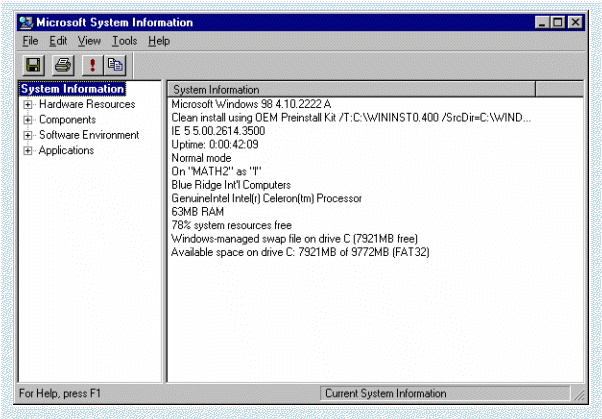Screen dimensions: 602x419
Task: Open the View menu
Action: [89, 41]
